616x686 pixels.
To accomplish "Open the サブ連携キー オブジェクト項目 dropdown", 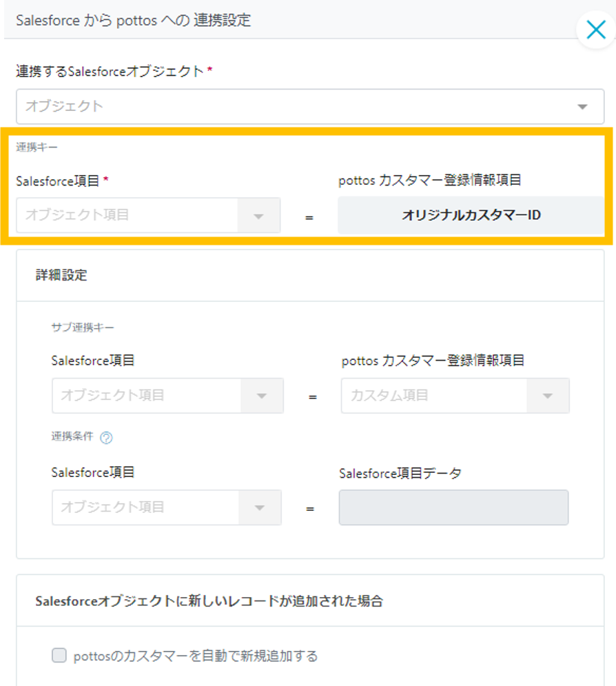I will (167, 396).
